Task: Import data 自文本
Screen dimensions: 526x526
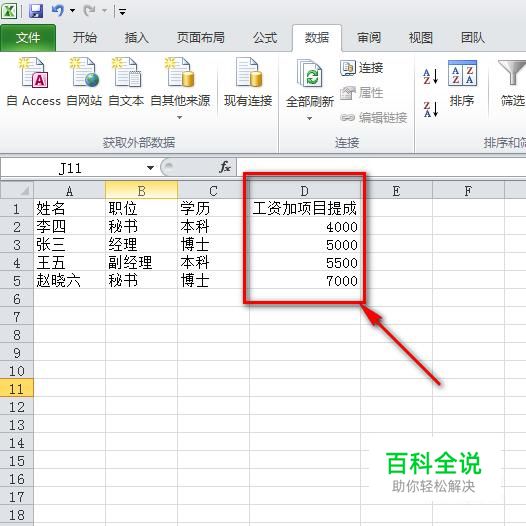Action: pos(126,82)
